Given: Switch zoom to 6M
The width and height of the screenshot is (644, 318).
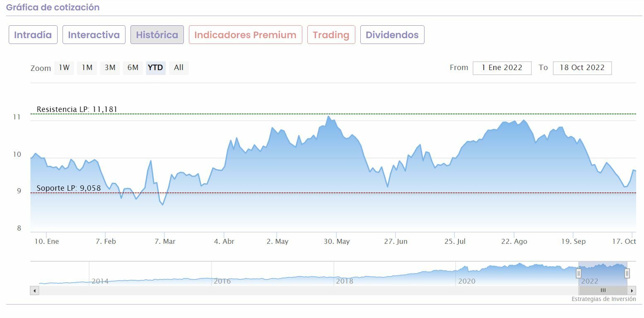Looking at the screenshot, I should tap(133, 68).
